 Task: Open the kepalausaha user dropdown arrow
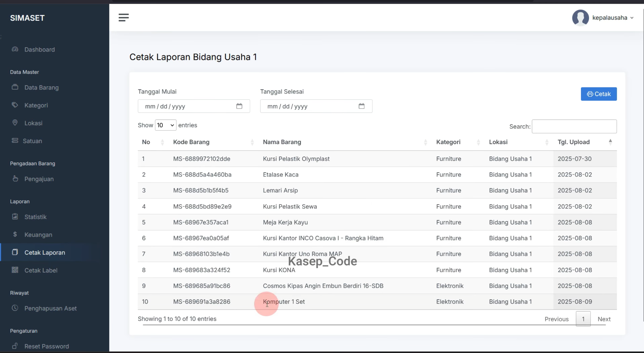point(632,18)
